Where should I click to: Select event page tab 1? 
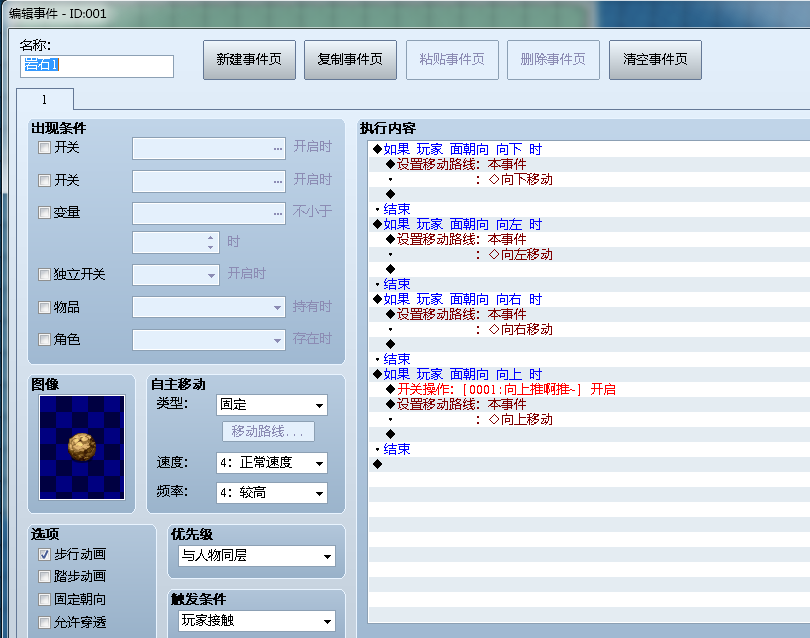pos(45,99)
